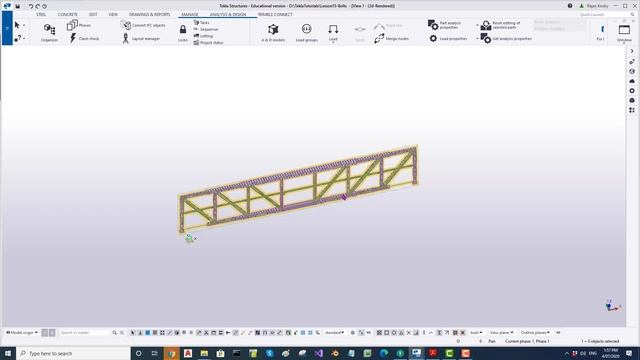Open the Load dropdown in the ribbon
This screenshot has height=360, width=640.
click(x=333, y=33)
